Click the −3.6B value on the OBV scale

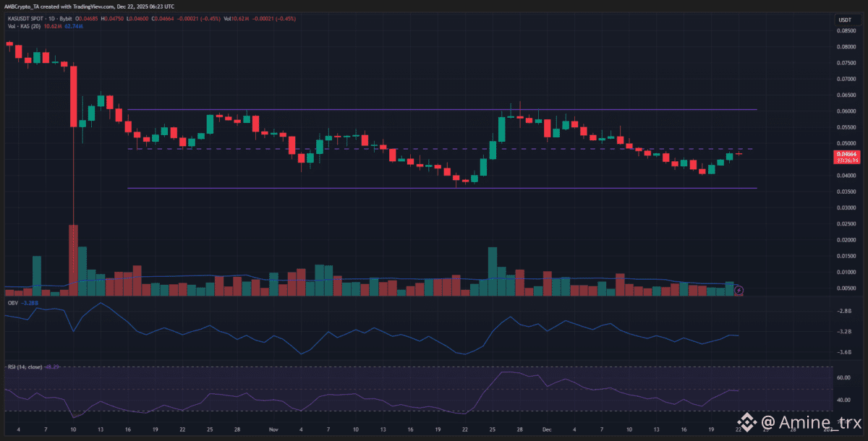[844, 352]
